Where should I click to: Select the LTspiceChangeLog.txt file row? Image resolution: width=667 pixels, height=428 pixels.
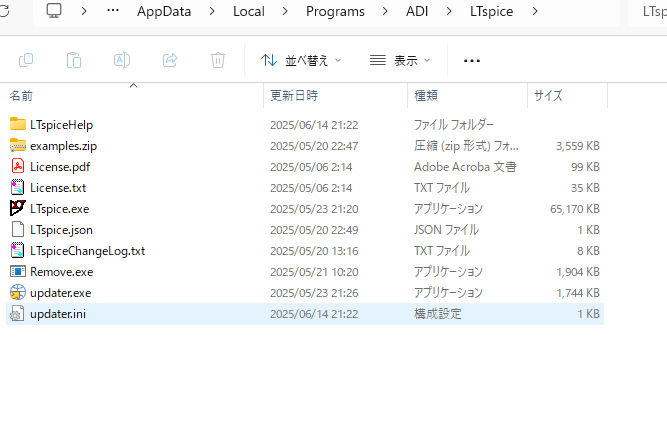pos(87,251)
